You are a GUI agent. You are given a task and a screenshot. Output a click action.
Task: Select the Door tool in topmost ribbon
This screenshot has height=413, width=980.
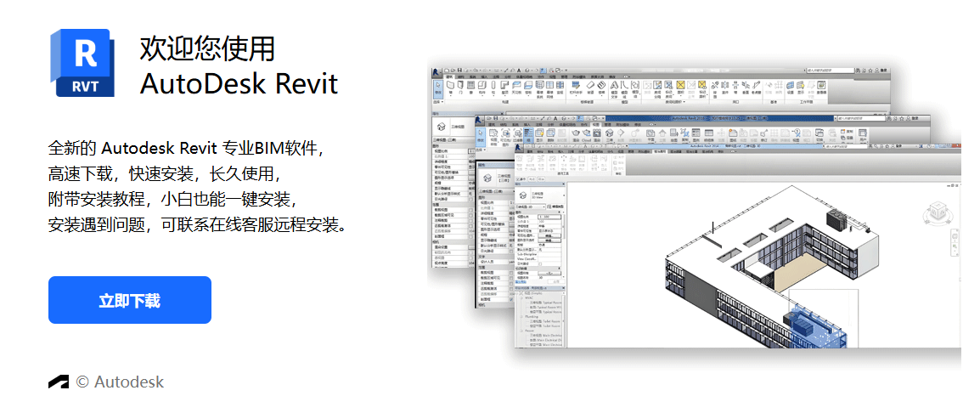pos(461,86)
